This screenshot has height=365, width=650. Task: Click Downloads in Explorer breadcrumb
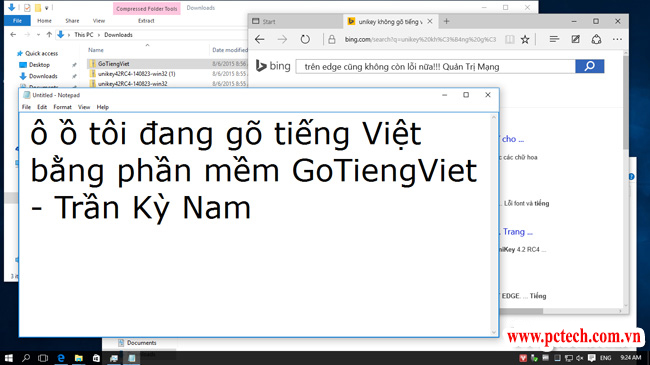tap(118, 35)
